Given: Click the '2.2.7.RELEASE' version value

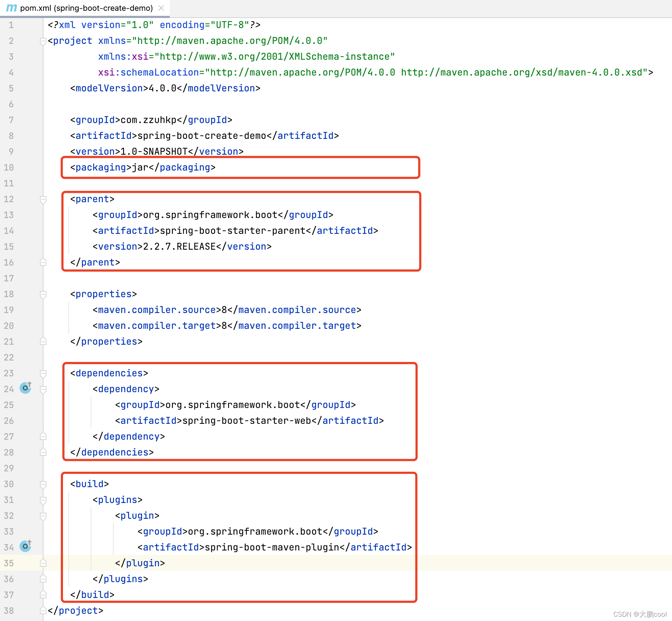Looking at the screenshot, I should (180, 247).
